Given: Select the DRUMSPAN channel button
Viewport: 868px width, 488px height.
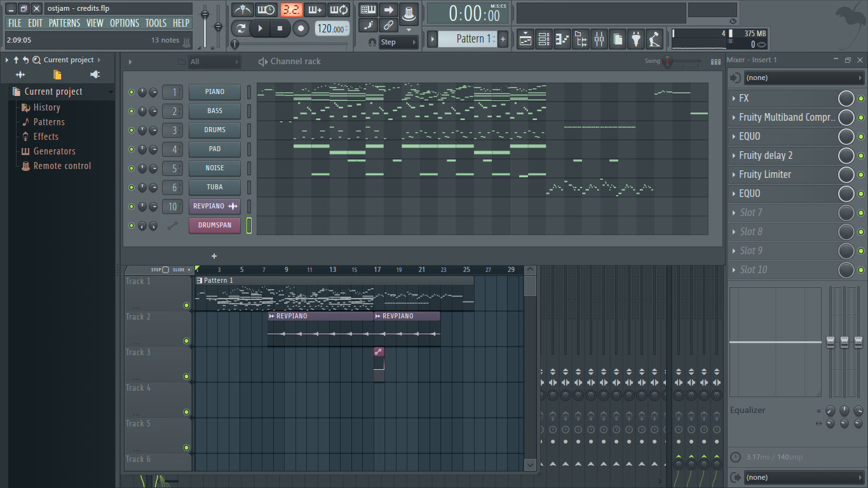Looking at the screenshot, I should click(215, 226).
